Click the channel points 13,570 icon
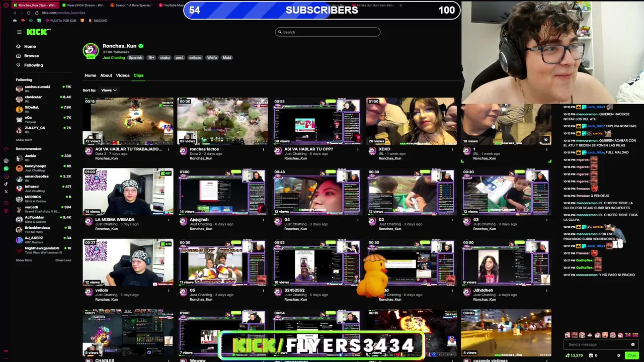This screenshot has width=644, height=362. (x=568, y=355)
